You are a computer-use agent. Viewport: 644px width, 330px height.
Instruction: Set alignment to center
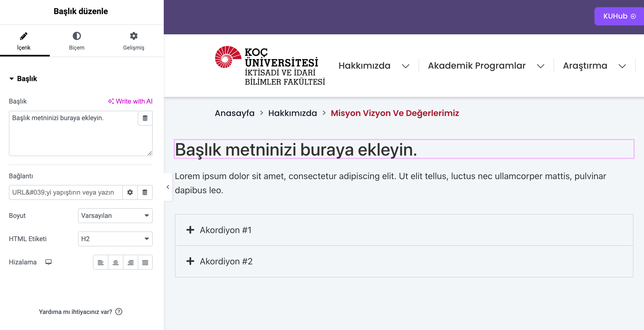tap(116, 262)
